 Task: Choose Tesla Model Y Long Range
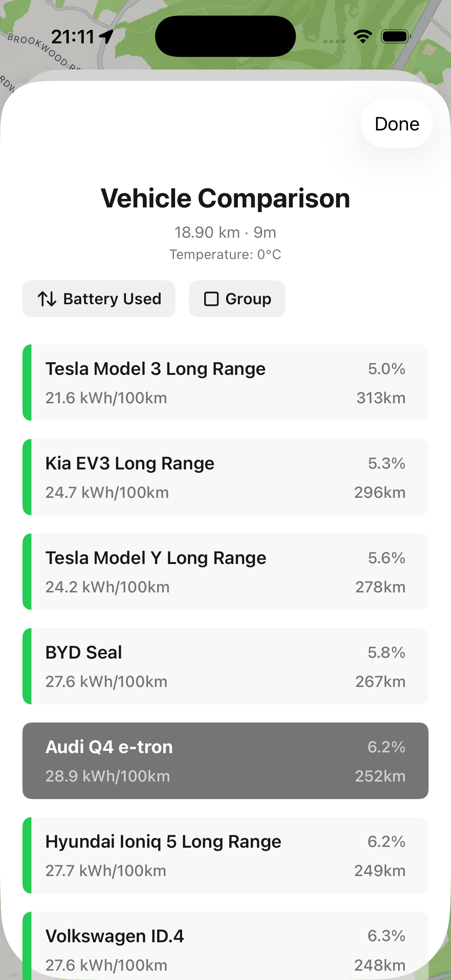[x=225, y=571]
